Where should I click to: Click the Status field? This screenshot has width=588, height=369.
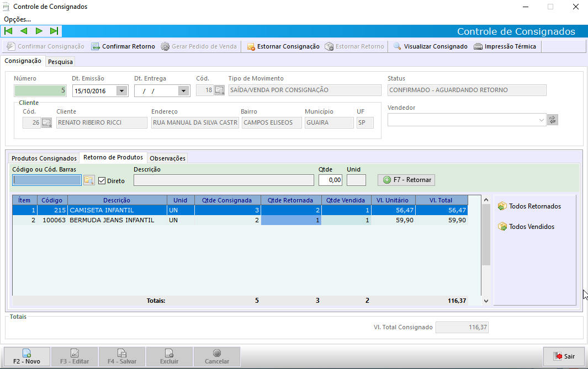[x=467, y=90]
